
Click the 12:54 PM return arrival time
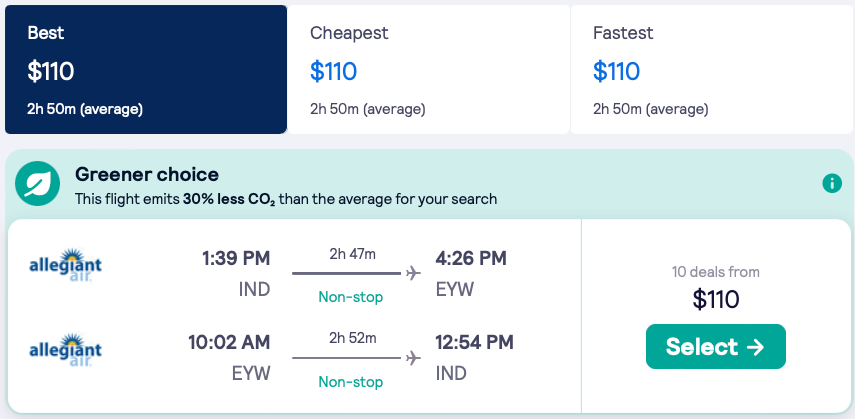click(475, 343)
